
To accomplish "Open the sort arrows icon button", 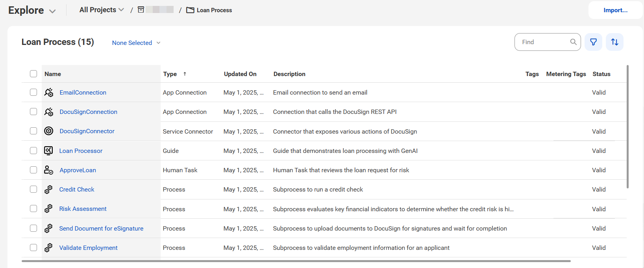I will tap(615, 42).
